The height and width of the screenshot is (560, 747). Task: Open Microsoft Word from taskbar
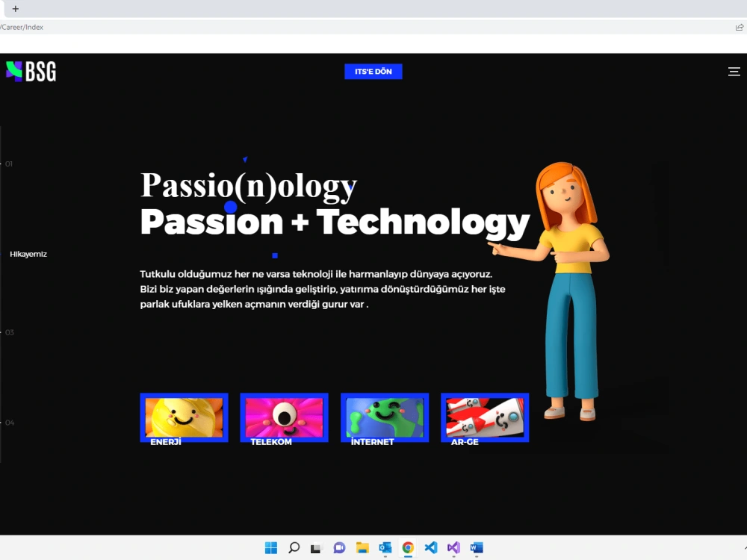coord(477,547)
